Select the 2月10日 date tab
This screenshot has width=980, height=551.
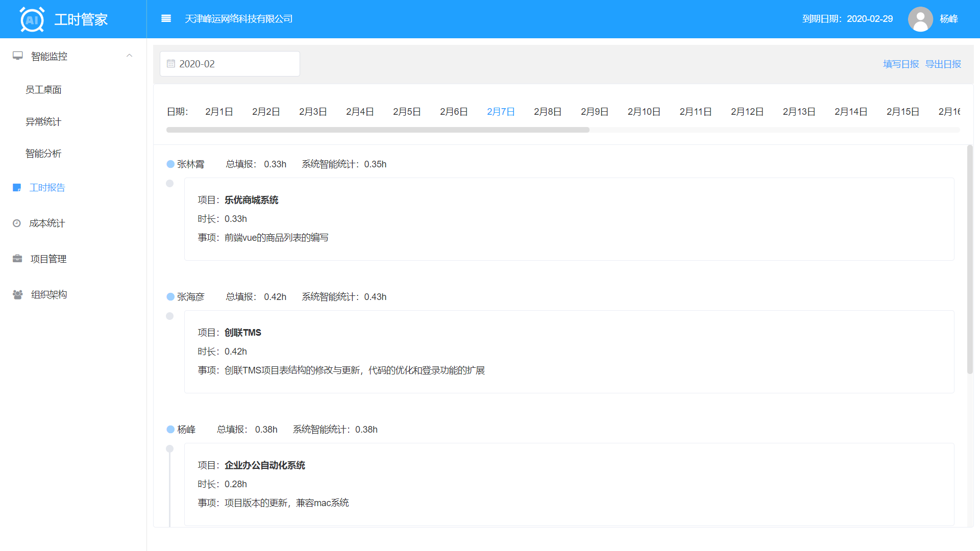tap(644, 112)
